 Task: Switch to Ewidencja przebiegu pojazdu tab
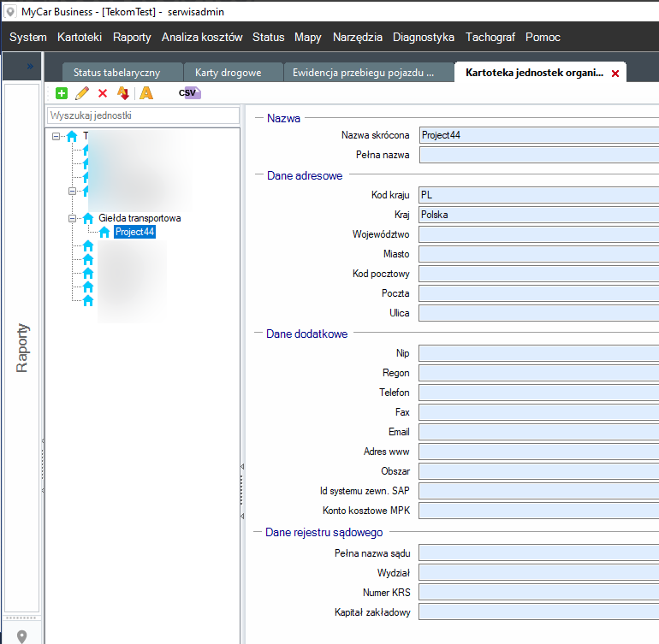[x=369, y=72]
